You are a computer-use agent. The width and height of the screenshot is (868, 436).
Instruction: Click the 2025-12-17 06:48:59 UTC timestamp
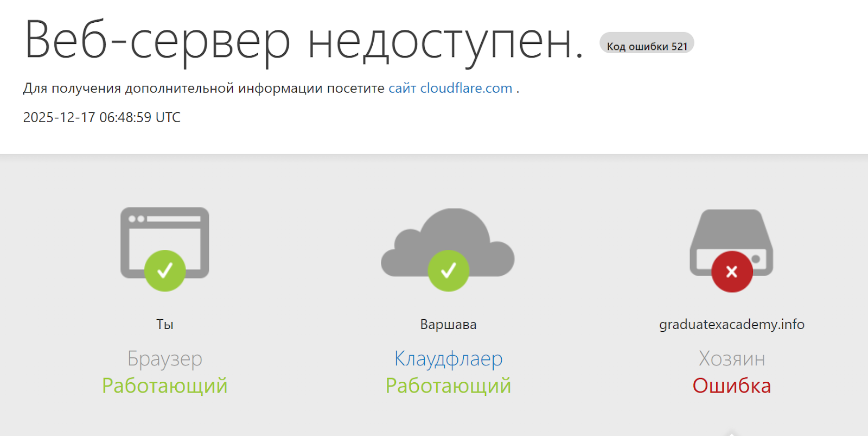pos(101,117)
